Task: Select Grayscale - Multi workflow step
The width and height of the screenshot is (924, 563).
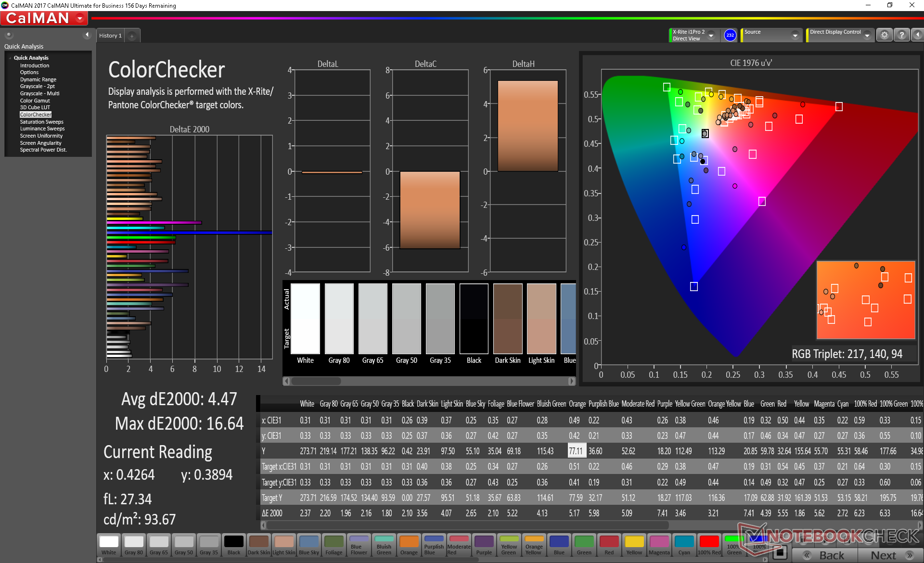Action: (x=39, y=93)
